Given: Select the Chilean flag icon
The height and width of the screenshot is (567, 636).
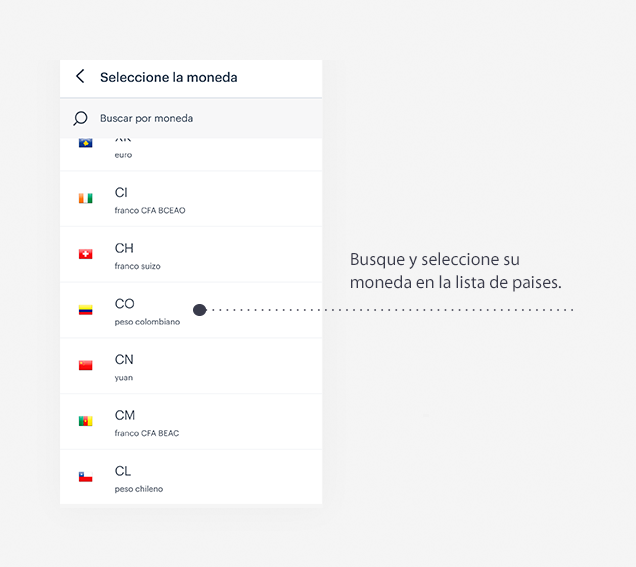Looking at the screenshot, I should [86, 477].
